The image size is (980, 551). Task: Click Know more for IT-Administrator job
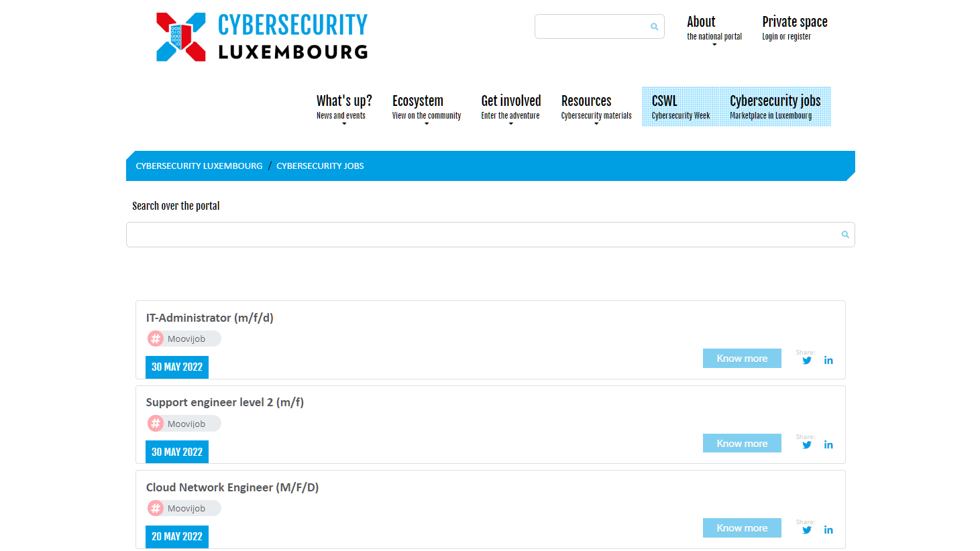pos(742,359)
